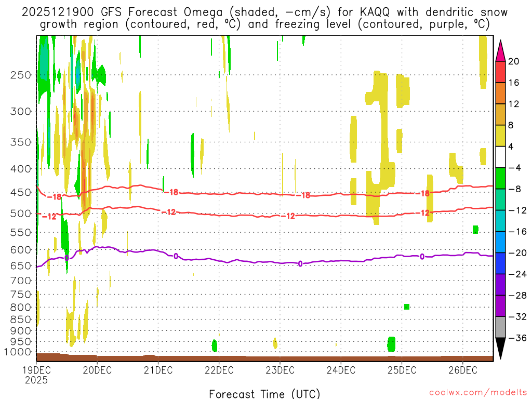Click the 500 pressure level label
Image resolution: width=532 pixels, height=399 pixels.
pos(21,214)
